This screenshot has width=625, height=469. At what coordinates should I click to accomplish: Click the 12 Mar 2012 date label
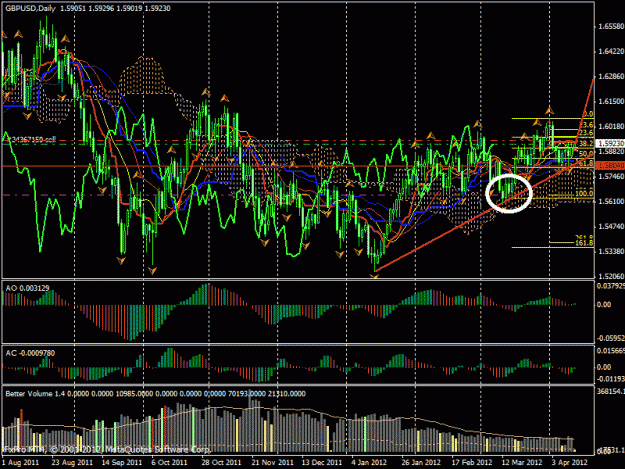[x=522, y=463]
